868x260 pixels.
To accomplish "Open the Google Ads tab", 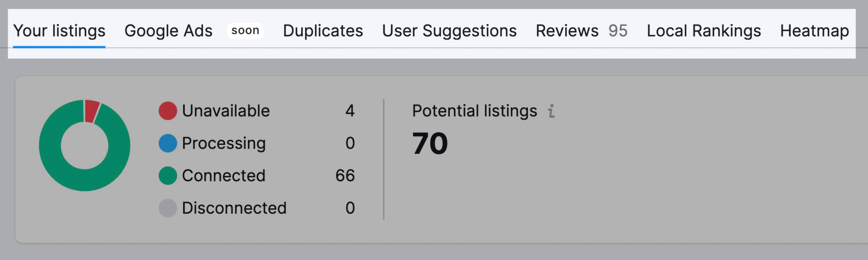I will [x=169, y=30].
